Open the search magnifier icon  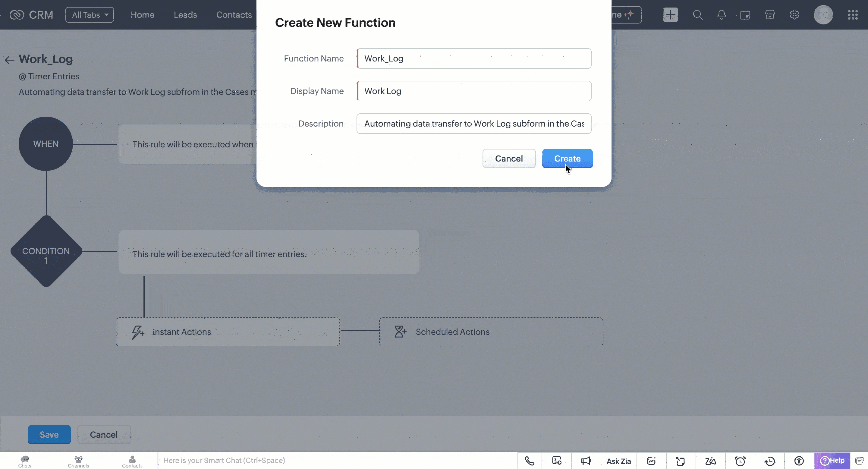[697, 15]
